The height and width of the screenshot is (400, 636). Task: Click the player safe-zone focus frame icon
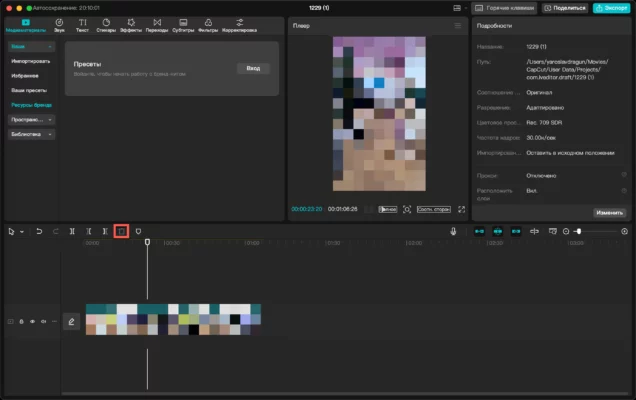tap(407, 209)
